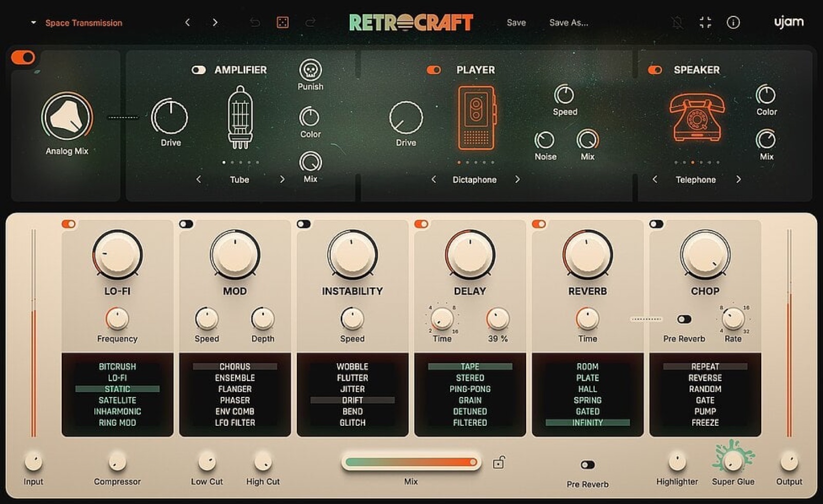Screen dimensions: 823x504
Task: Click the resize window icon
Action: (x=705, y=22)
